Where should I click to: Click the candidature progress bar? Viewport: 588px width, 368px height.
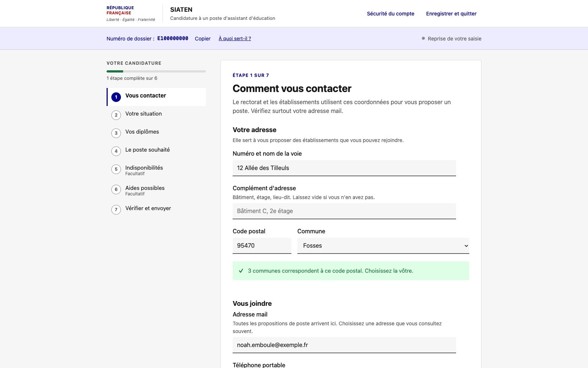[156, 71]
